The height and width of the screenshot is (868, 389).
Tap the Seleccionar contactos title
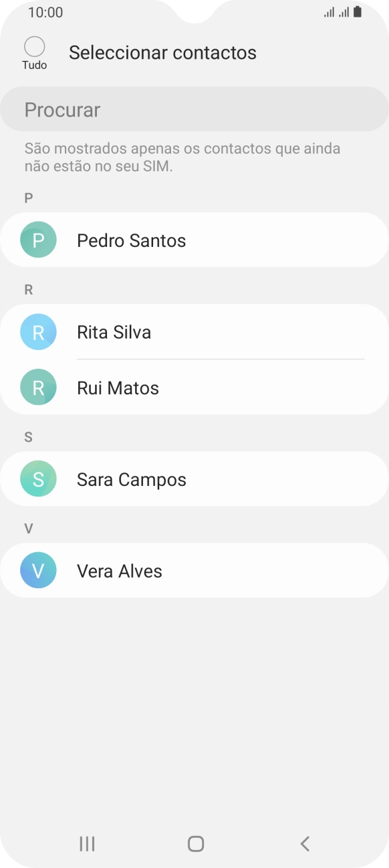[162, 52]
